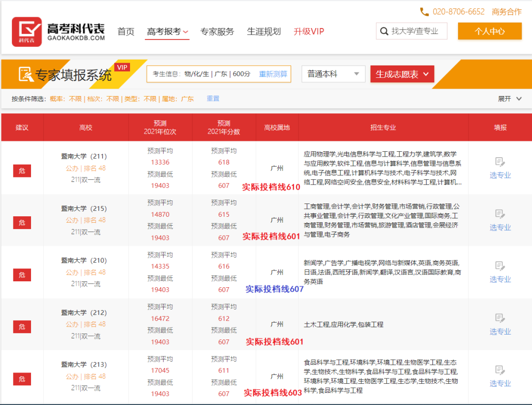This screenshot has height=405, width=532.
Task: Click phone number 020-8706-6652
Action: coord(459,12)
